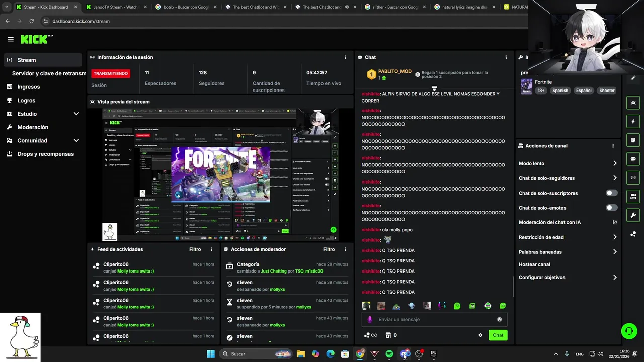Click the Spanish tag chip
The image size is (644, 362).
pos(560,90)
